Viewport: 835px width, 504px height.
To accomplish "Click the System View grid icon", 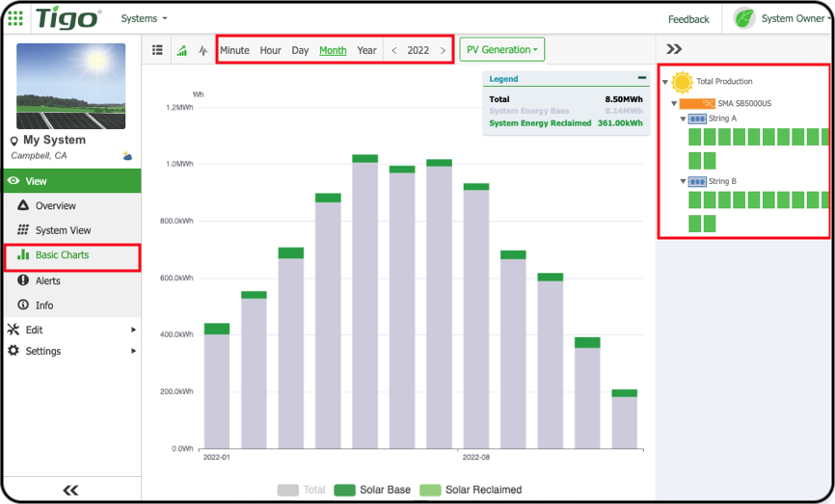I will [x=23, y=229].
